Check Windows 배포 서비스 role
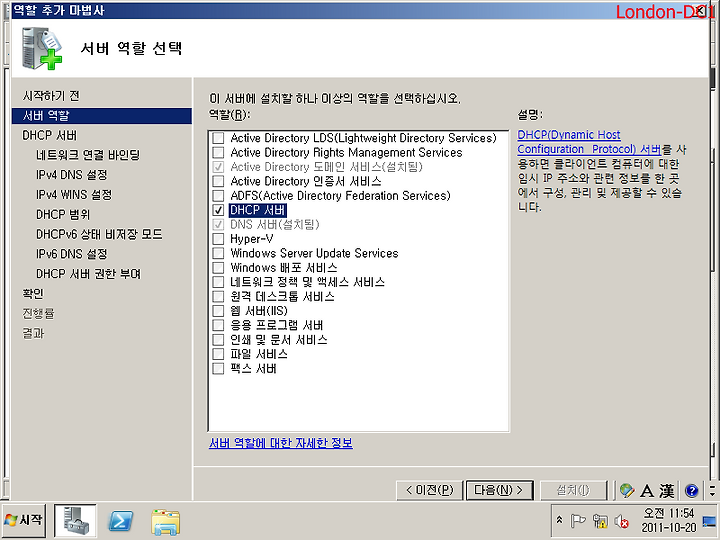The width and height of the screenshot is (720, 540). coord(218,267)
